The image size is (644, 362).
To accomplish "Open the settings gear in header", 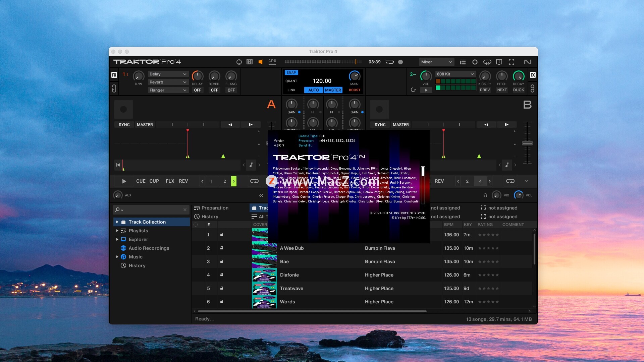I will (x=475, y=62).
